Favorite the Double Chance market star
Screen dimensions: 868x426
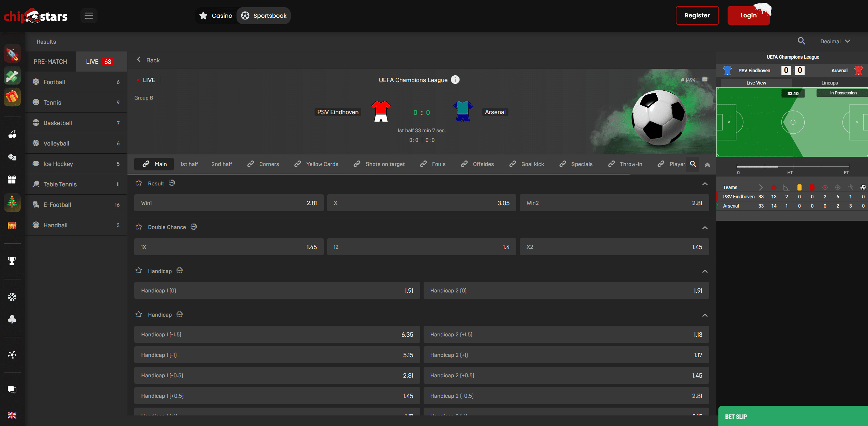tap(139, 227)
